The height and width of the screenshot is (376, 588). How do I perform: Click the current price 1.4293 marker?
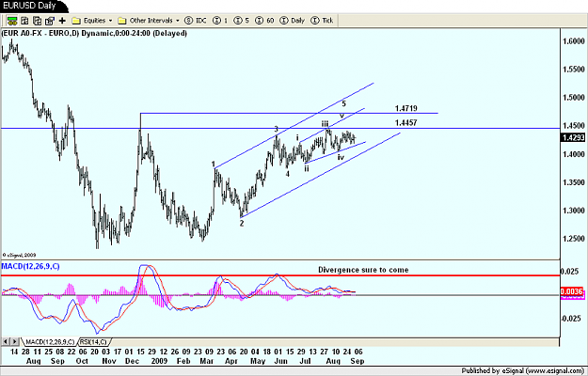point(573,138)
